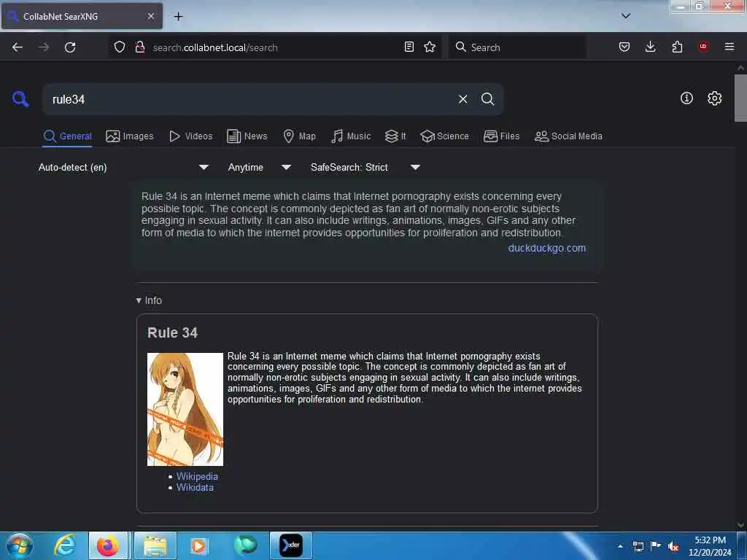Switch to the Science tab

[x=444, y=136]
